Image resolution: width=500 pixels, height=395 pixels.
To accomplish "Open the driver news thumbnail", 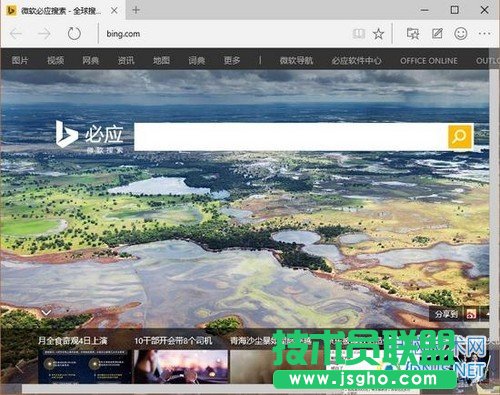I will pyautogui.click(x=181, y=367).
